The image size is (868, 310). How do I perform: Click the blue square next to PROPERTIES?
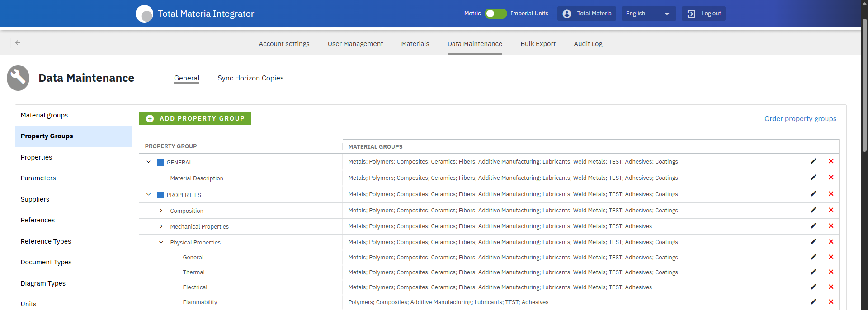point(160,195)
